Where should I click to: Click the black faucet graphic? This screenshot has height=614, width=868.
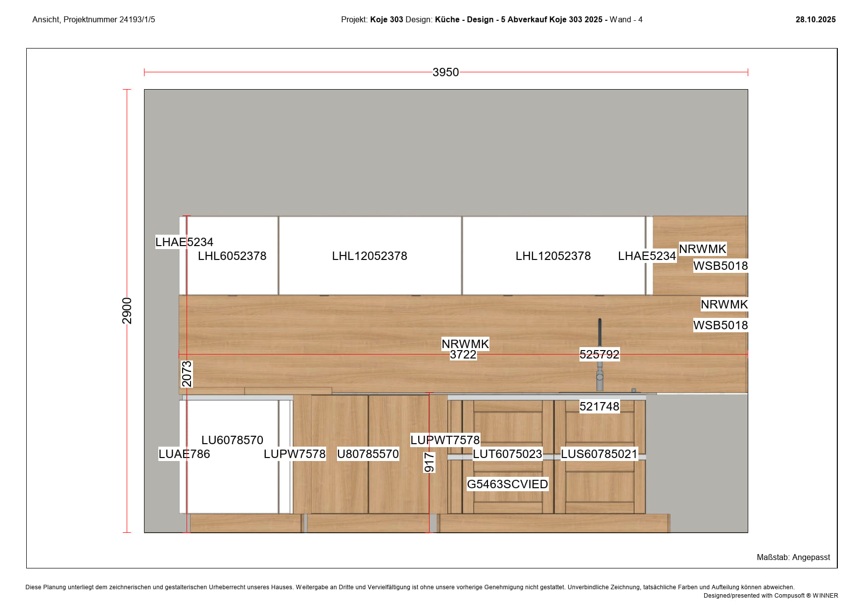point(600,332)
